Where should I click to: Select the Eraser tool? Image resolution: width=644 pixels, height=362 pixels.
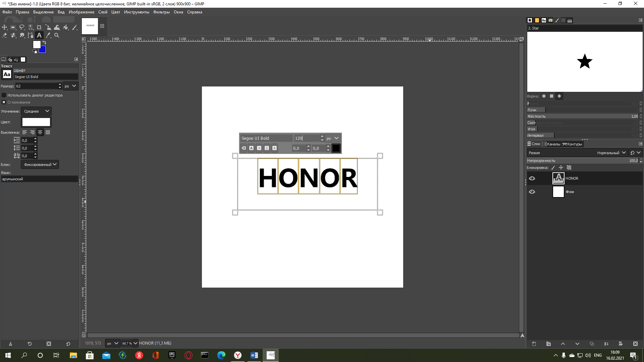[x=4, y=35]
